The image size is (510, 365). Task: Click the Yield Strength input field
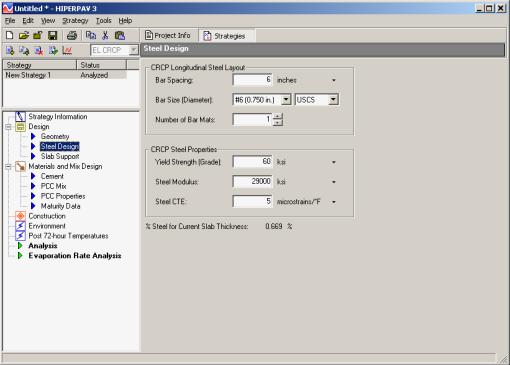pos(252,162)
